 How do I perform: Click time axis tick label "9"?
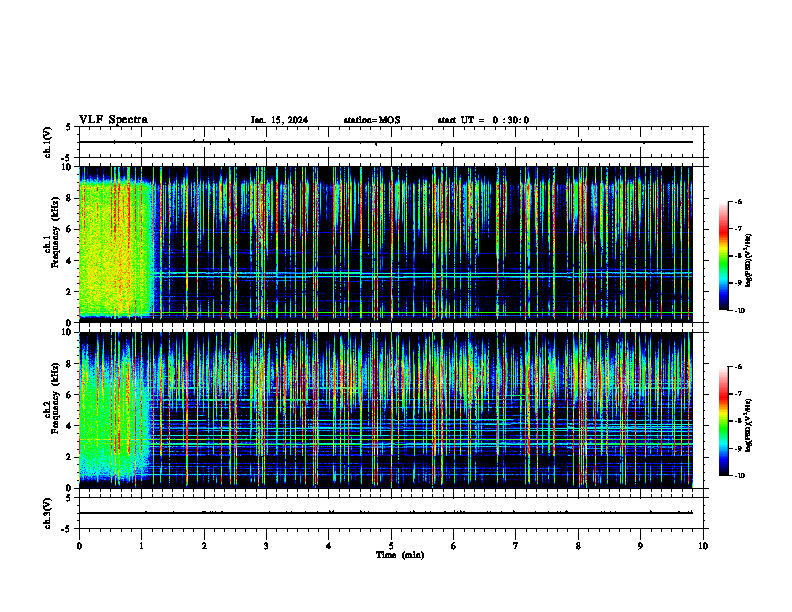point(640,546)
